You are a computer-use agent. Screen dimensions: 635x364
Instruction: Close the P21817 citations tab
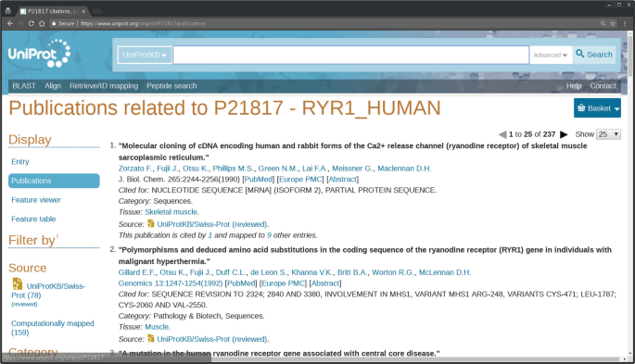coord(83,11)
